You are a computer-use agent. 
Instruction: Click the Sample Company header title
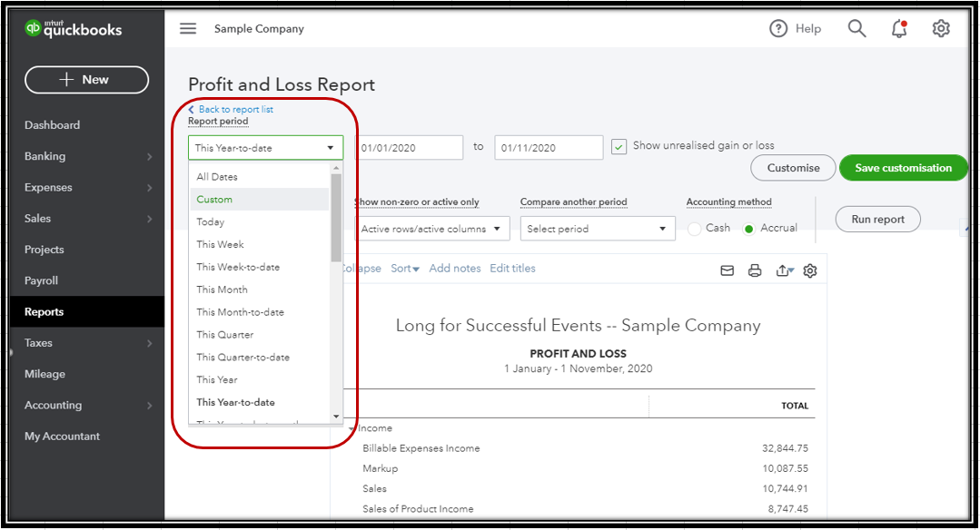pos(259,29)
